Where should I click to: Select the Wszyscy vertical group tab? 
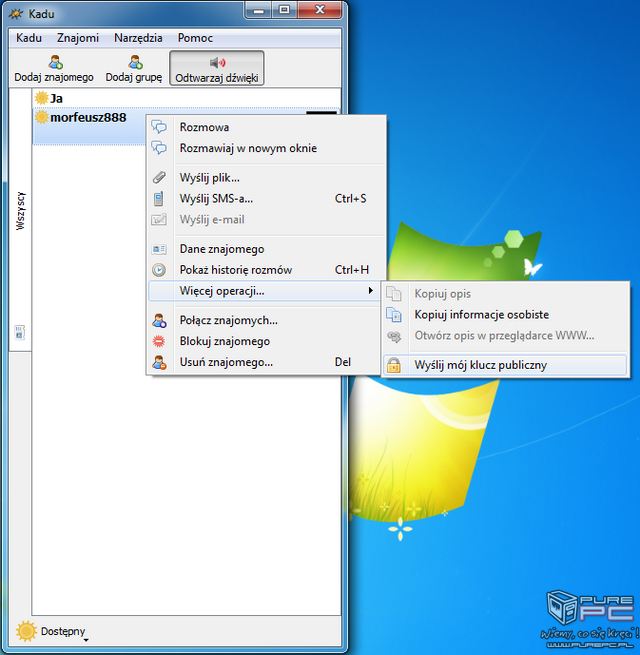click(20, 211)
